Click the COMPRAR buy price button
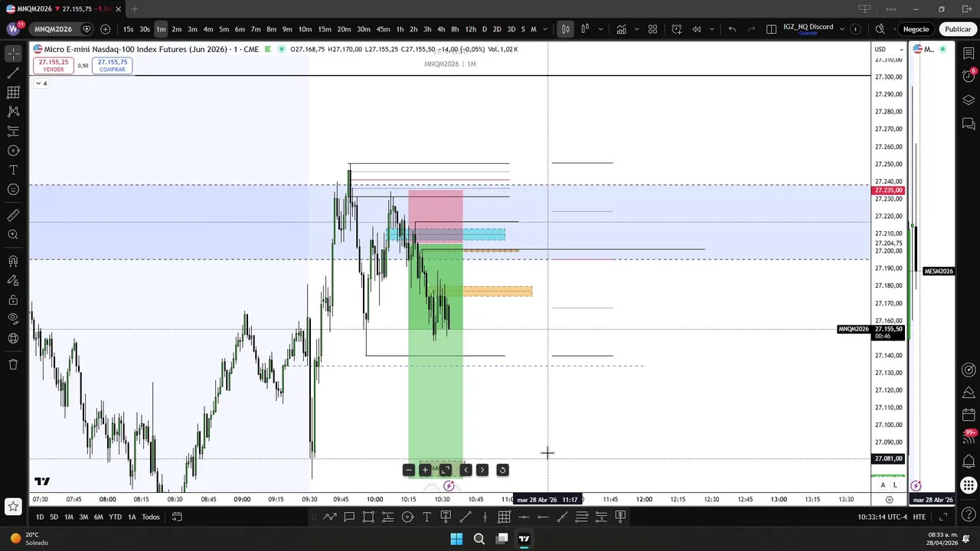The height and width of the screenshot is (551, 980). [x=113, y=65]
